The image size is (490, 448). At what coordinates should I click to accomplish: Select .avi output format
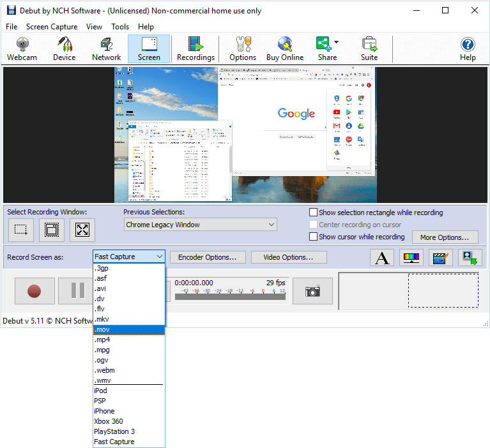point(129,288)
